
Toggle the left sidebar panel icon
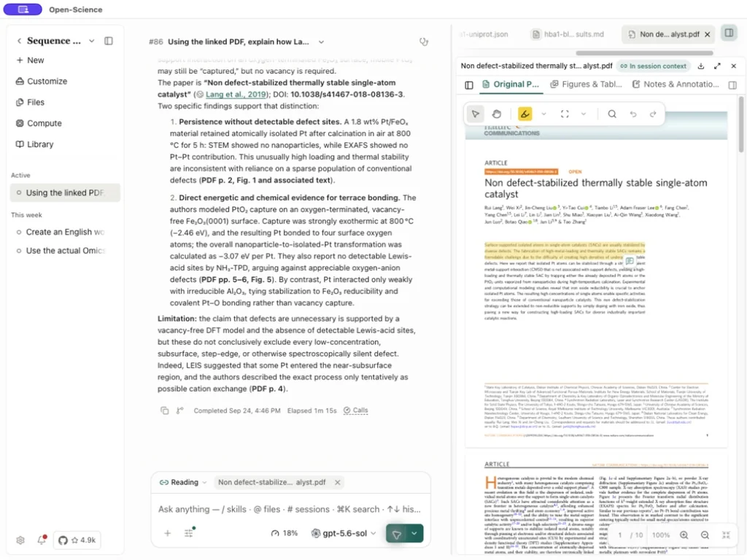pyautogui.click(x=109, y=41)
